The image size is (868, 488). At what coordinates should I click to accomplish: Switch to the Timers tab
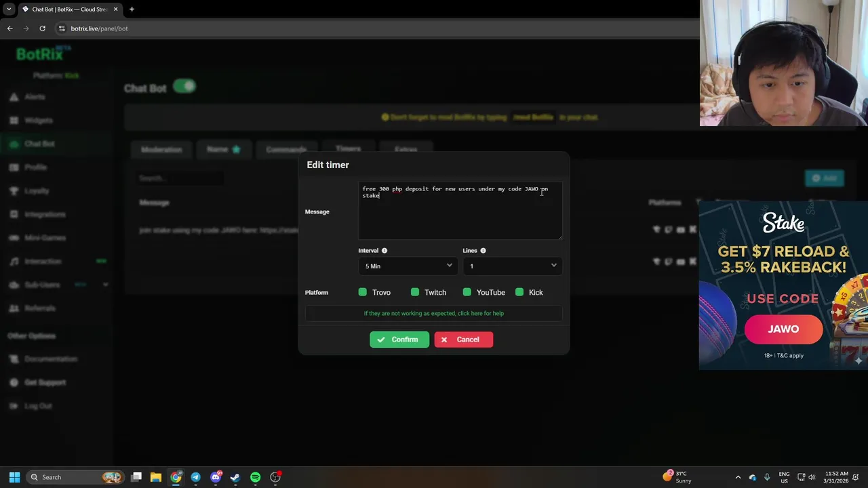(349, 149)
